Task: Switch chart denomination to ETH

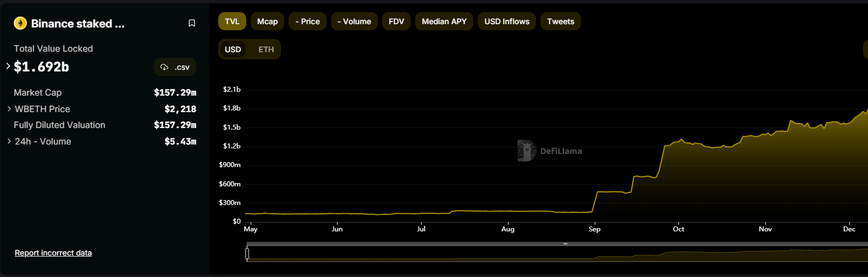Action: point(266,49)
